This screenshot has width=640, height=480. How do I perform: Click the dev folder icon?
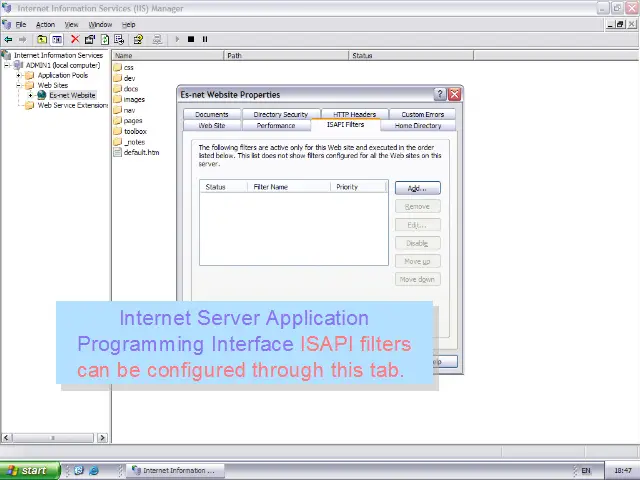pos(118,78)
